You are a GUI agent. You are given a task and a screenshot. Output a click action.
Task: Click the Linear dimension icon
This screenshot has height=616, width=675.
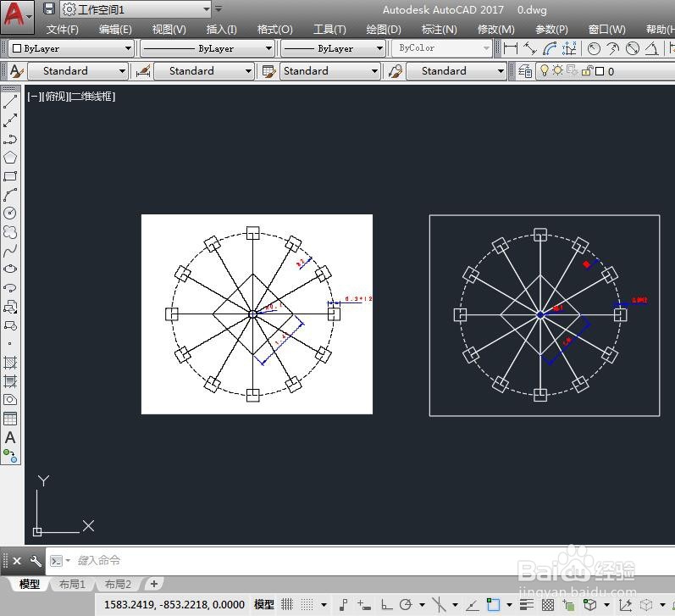pyautogui.click(x=511, y=48)
